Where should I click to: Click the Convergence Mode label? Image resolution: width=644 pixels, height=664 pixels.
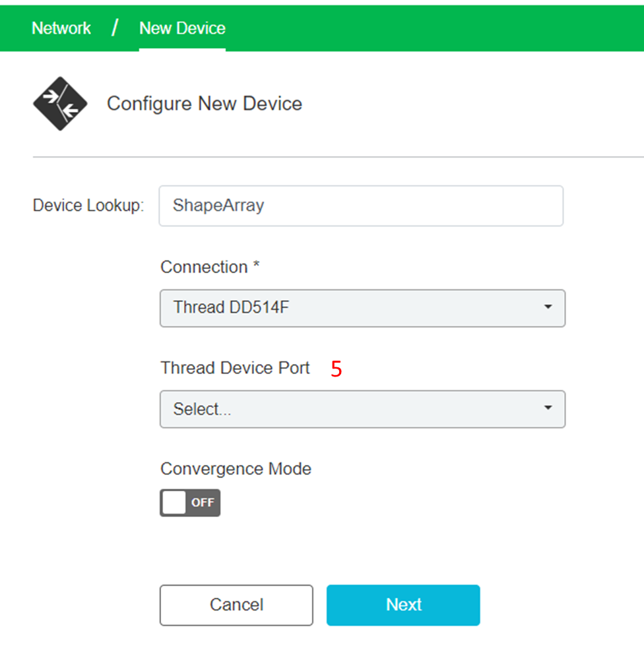coord(236,469)
